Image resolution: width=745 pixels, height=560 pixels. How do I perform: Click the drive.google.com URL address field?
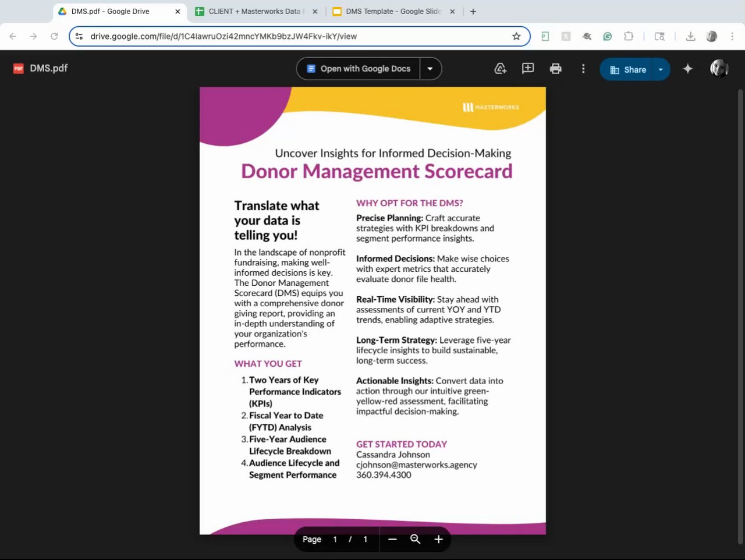click(299, 36)
